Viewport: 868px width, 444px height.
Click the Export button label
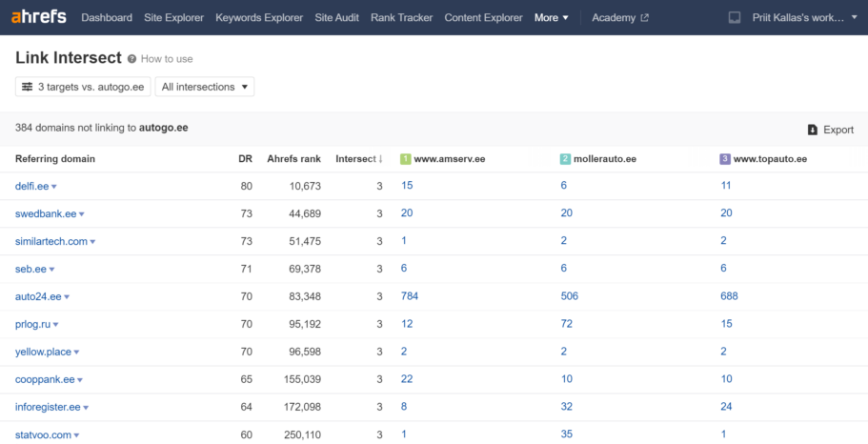point(838,130)
